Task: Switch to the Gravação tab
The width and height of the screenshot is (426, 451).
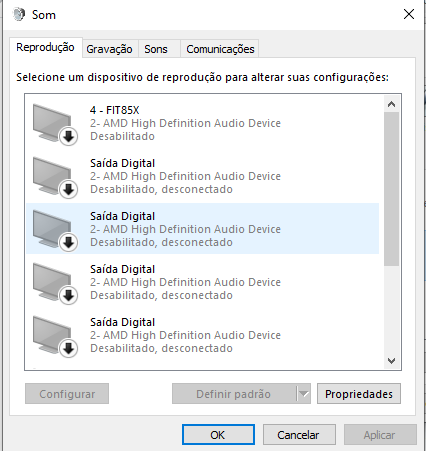Action: [x=110, y=49]
